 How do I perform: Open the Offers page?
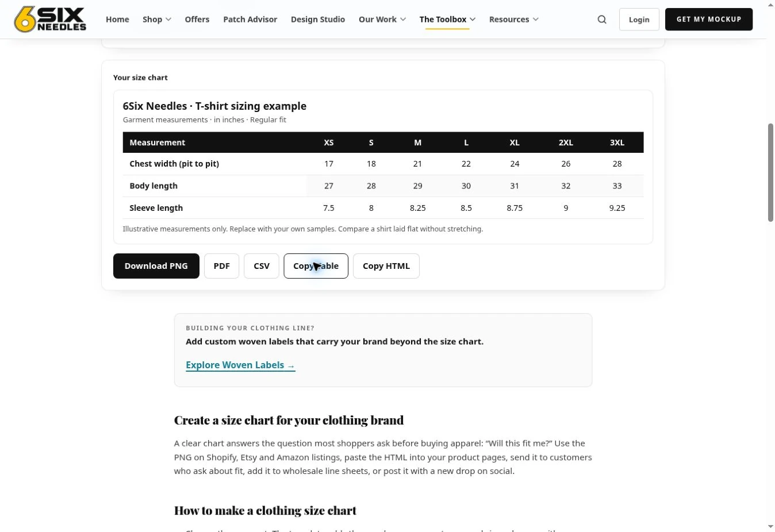(x=197, y=20)
